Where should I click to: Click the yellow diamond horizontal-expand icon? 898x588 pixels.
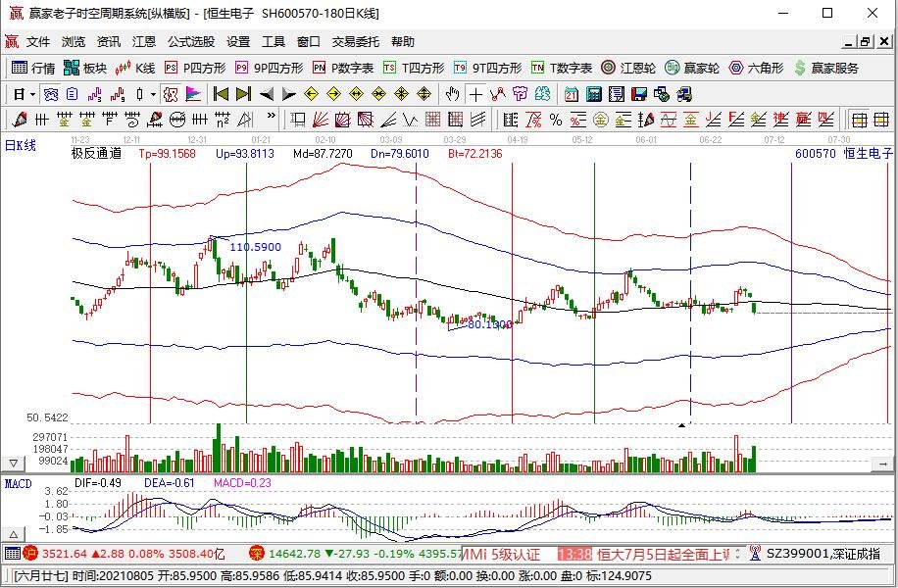tap(356, 94)
